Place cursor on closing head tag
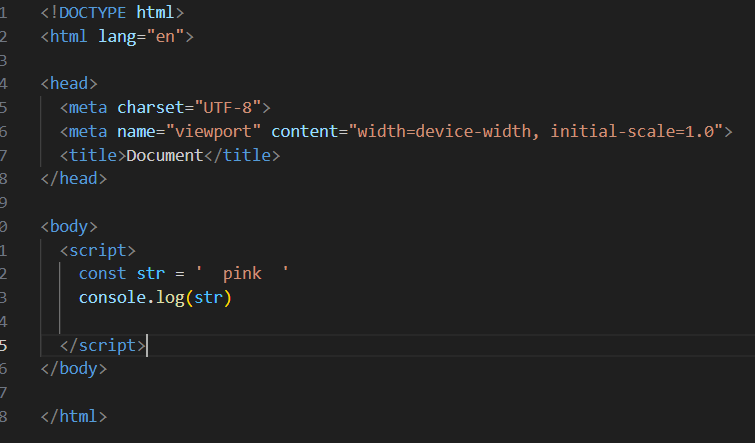The height and width of the screenshot is (443, 755). coord(74,179)
